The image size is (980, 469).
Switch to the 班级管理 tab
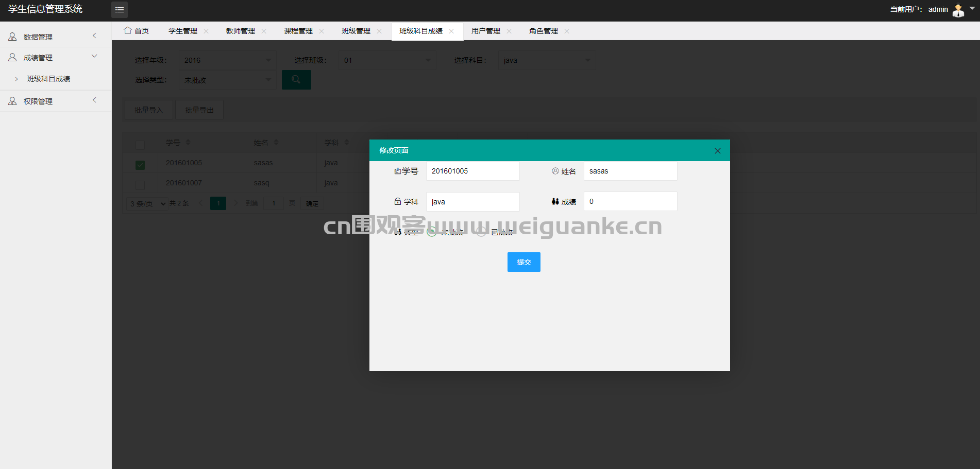[356, 31]
